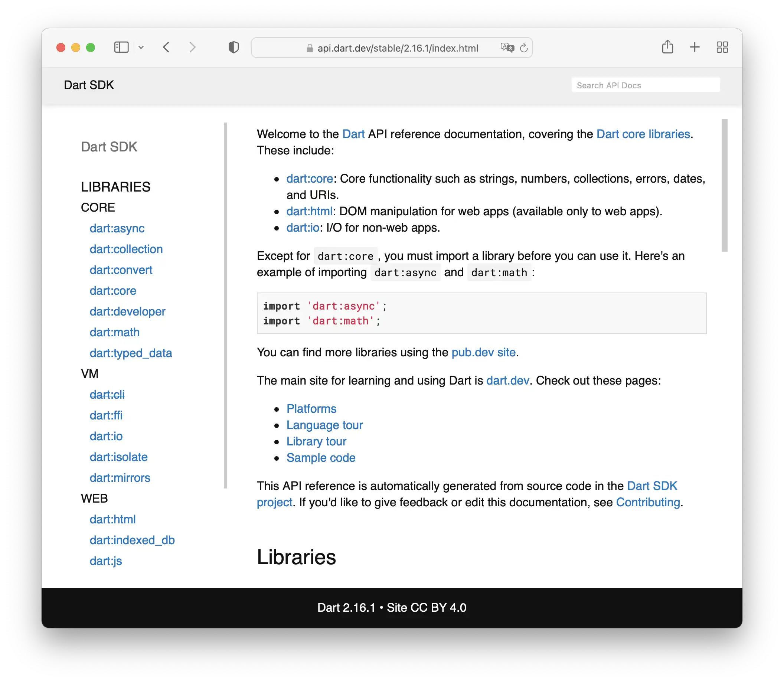Click the translate icon in address bar
This screenshot has height=683, width=784.
(x=504, y=47)
